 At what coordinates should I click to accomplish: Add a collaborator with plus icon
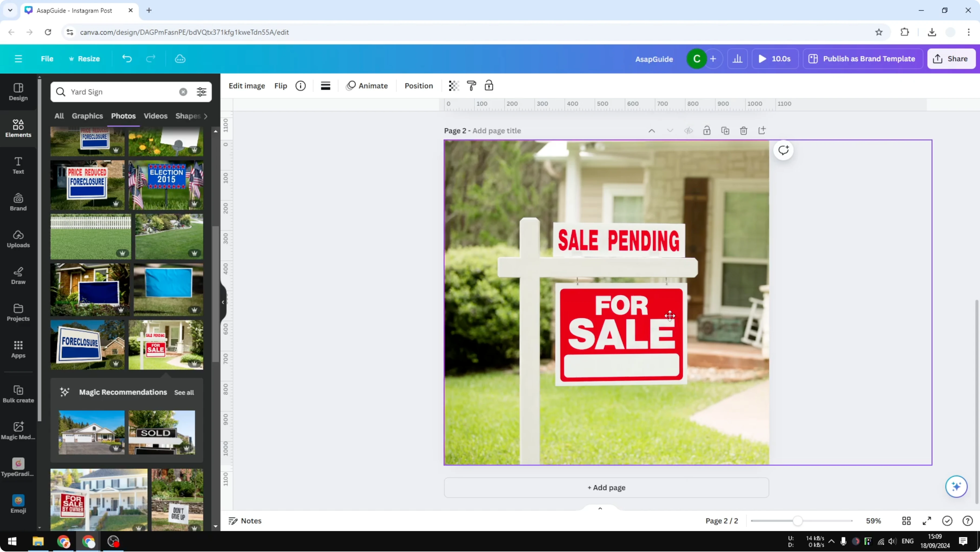coord(713,59)
